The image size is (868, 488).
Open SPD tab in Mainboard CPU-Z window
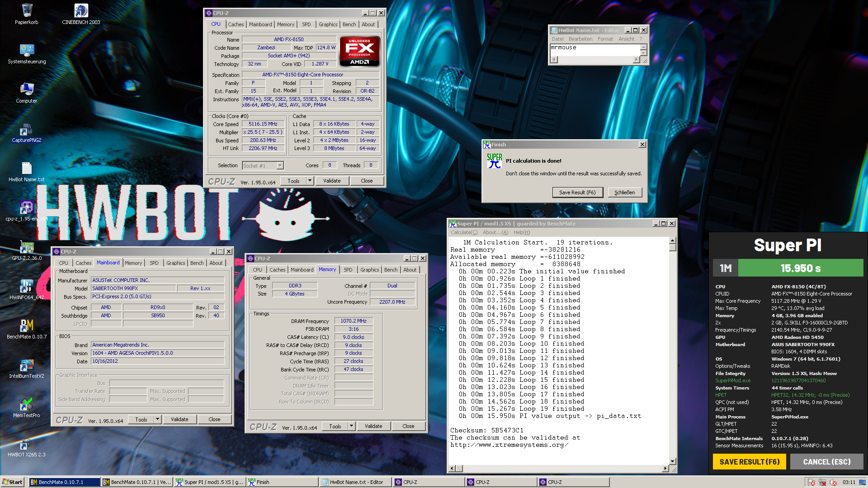point(154,263)
